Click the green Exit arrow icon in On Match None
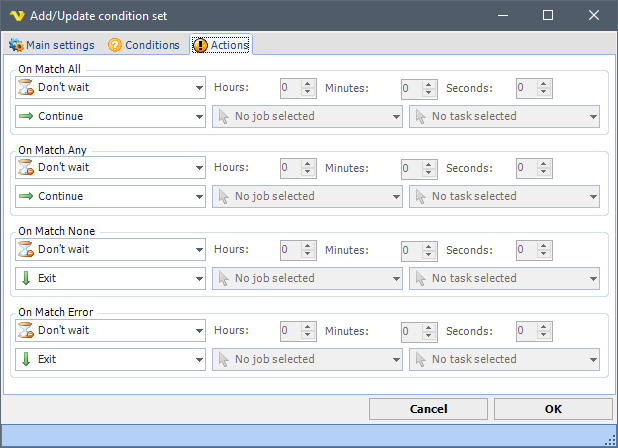618x448 pixels. [26, 278]
